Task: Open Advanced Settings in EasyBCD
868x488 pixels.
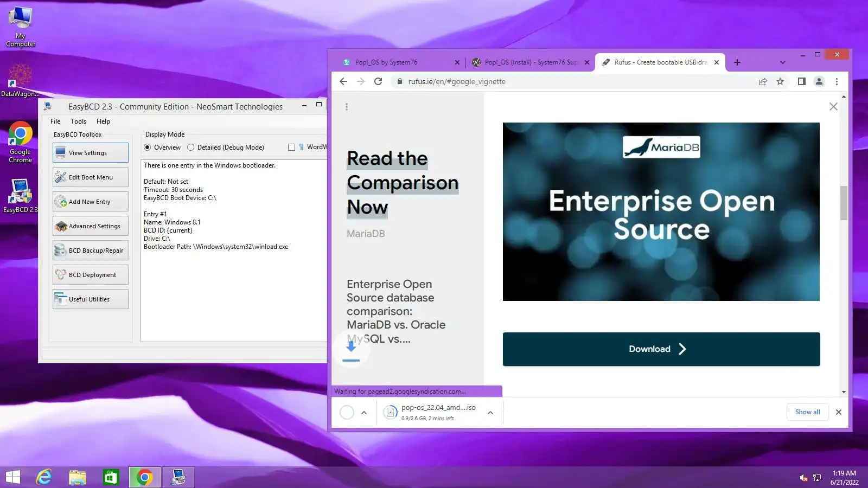Action: point(91,226)
